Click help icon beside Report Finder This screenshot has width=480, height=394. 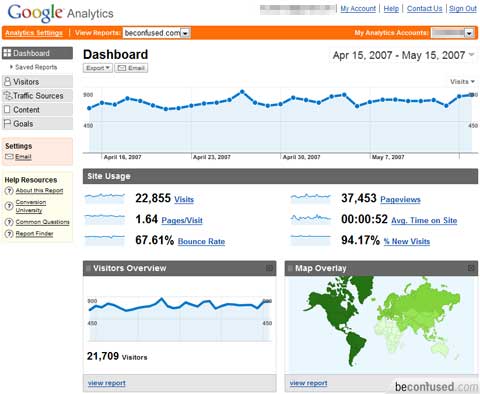point(9,234)
